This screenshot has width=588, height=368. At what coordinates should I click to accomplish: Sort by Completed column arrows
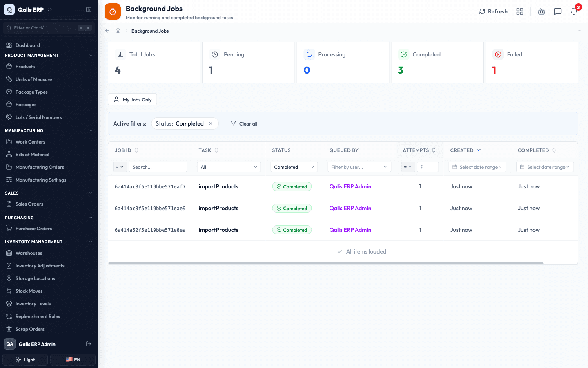point(554,150)
